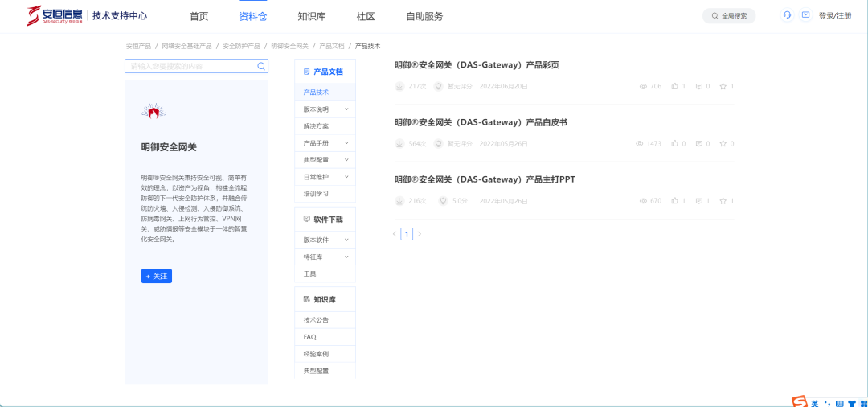Select FAQ in the sidebar menu
Screen dimensions: 868x407
(x=325, y=337)
